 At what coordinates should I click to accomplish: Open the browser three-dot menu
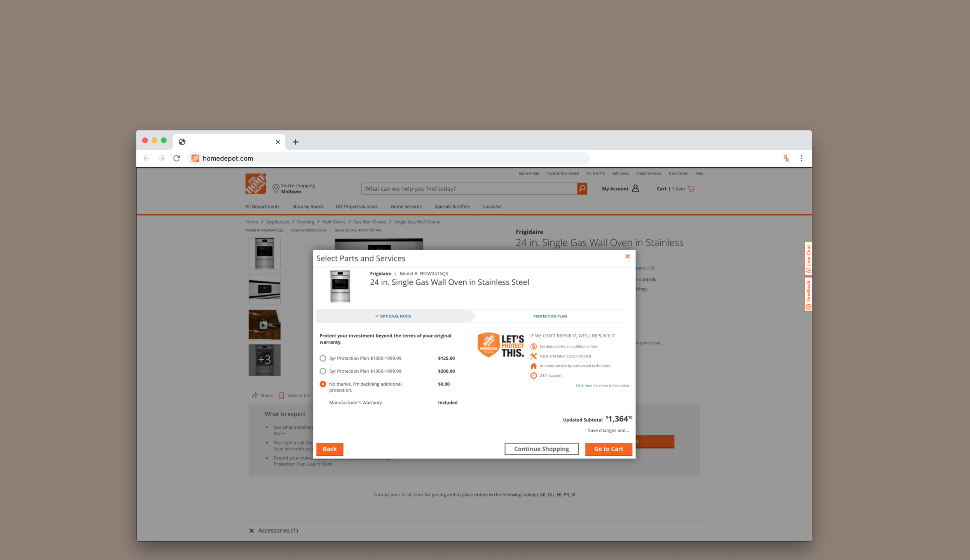click(801, 158)
